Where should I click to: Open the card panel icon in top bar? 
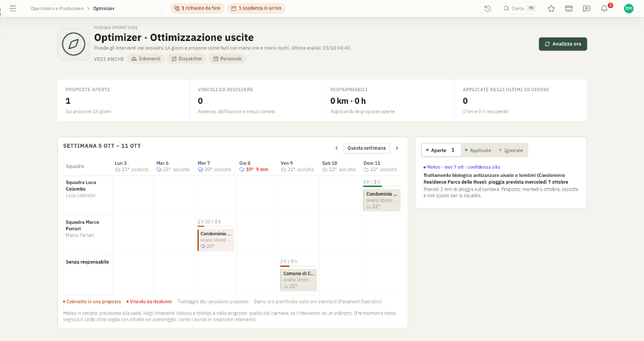pyautogui.click(x=569, y=8)
